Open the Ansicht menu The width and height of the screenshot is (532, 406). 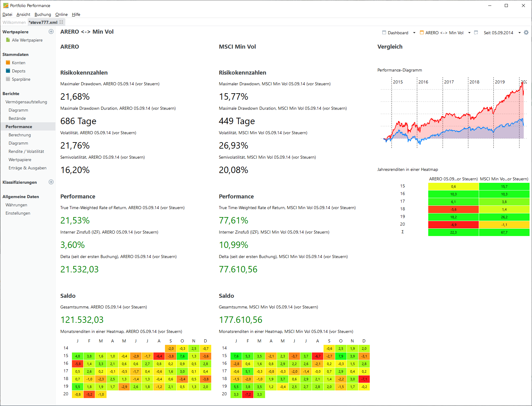pos(23,14)
